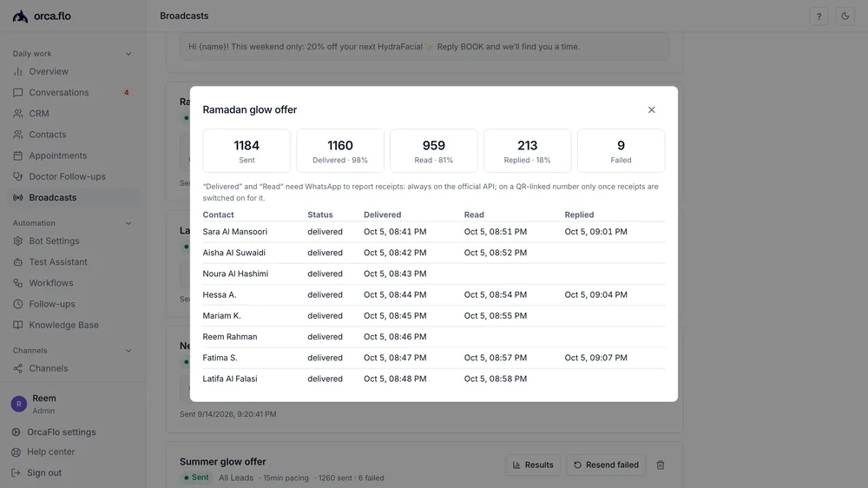Select contact Mariam K.
868x488 pixels.
[221, 316]
